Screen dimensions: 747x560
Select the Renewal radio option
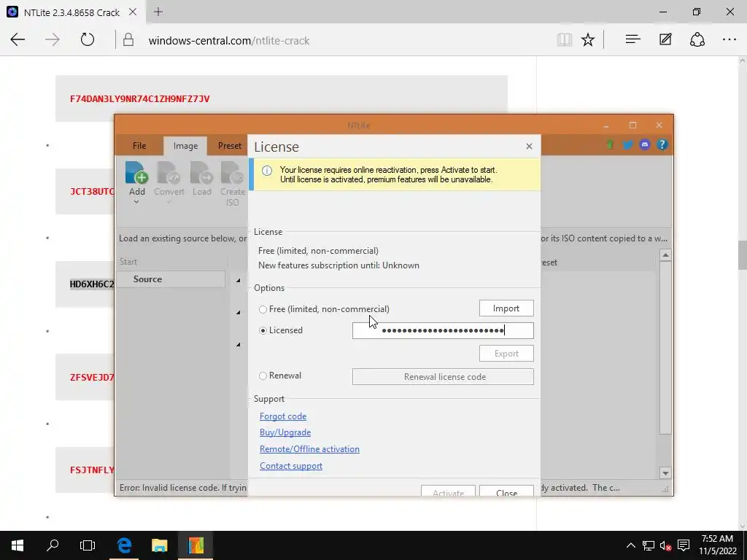(x=263, y=376)
